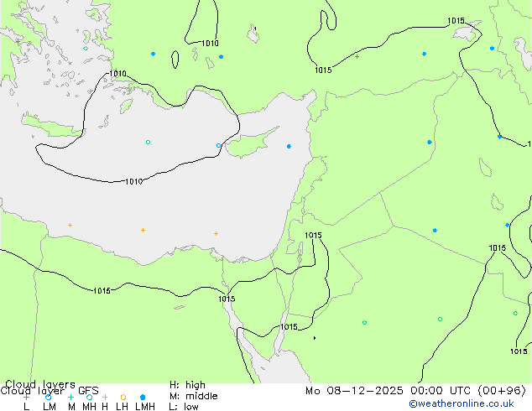Click the green circle marker between Crete and Cyprus
This screenshot has height=411, width=532.
148,142
